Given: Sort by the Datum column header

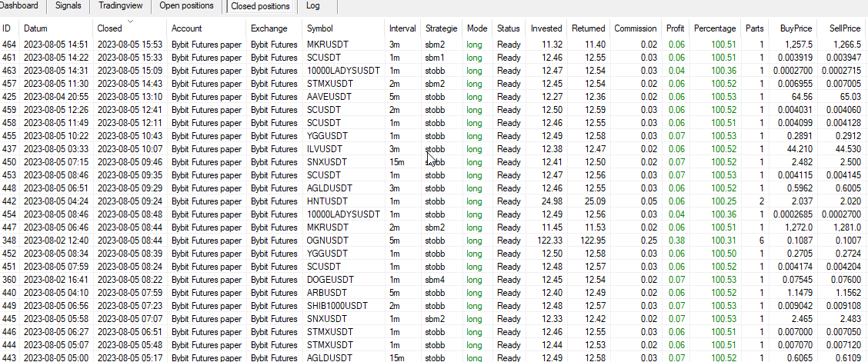Looking at the screenshot, I should [36, 28].
